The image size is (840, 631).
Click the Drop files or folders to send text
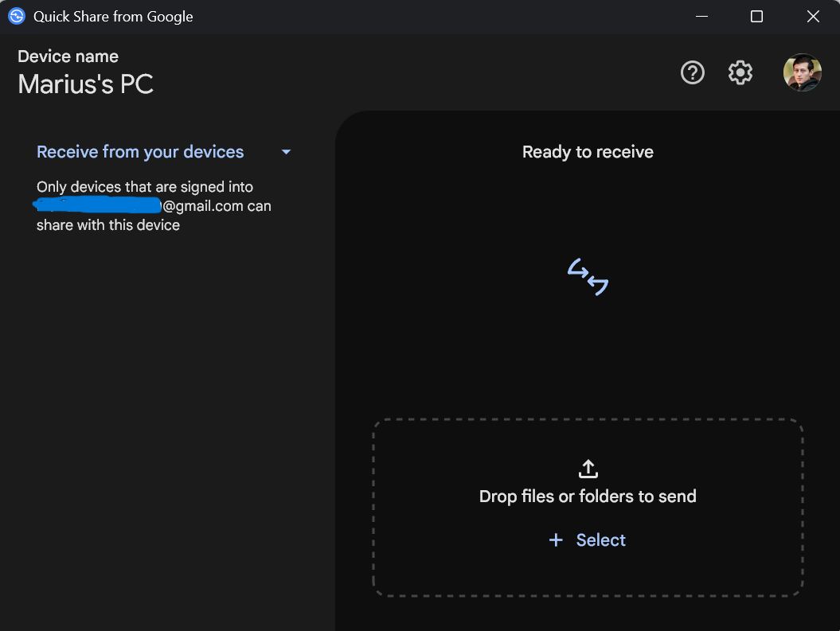point(588,497)
